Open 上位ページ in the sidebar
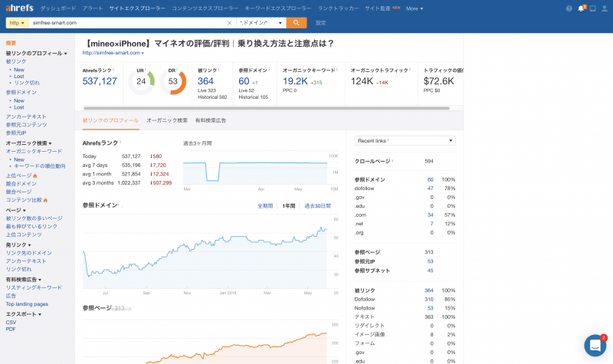Image resolution: width=613 pixels, height=364 pixels. (18, 175)
